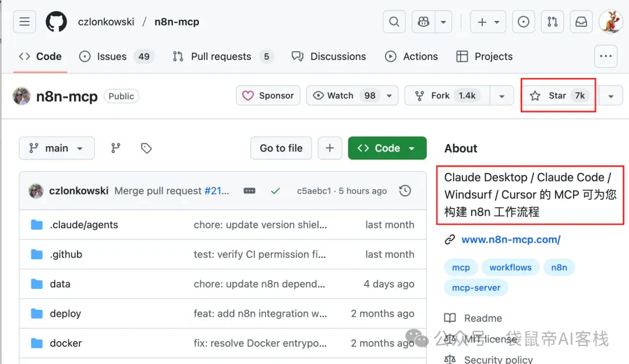Click the Sponsor button

[268, 96]
